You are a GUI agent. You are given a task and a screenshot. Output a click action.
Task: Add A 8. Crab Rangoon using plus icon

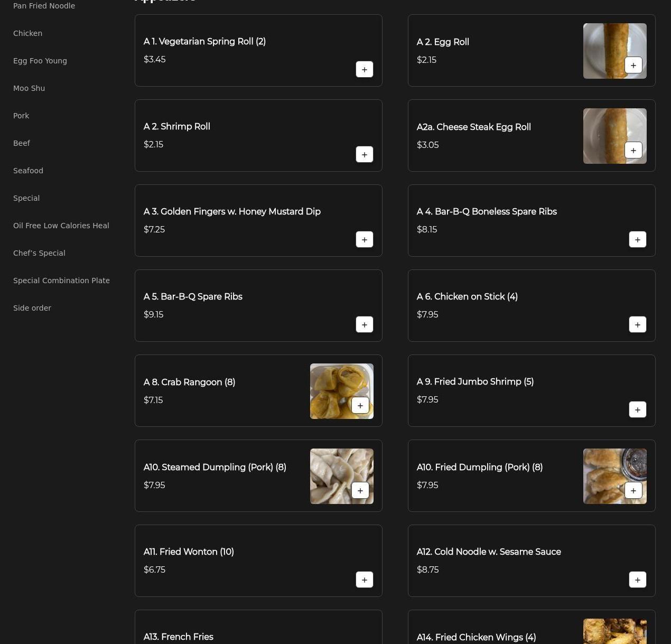click(x=360, y=406)
